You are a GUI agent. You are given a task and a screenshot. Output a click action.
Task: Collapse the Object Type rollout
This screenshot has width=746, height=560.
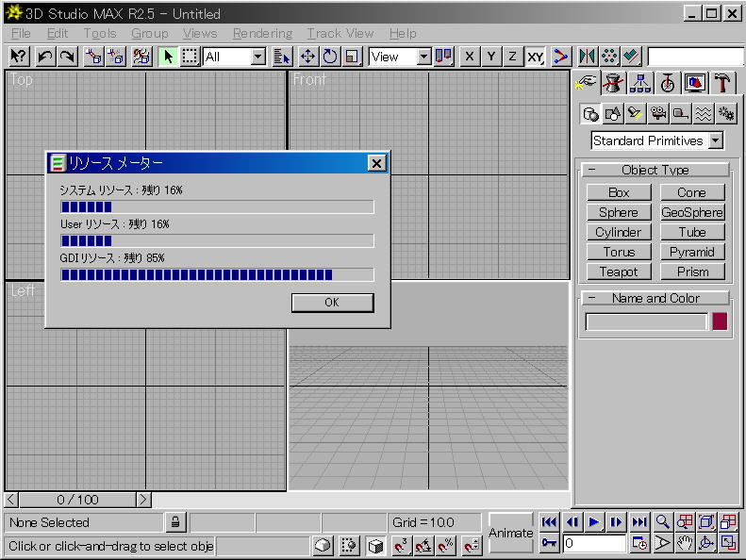click(655, 170)
